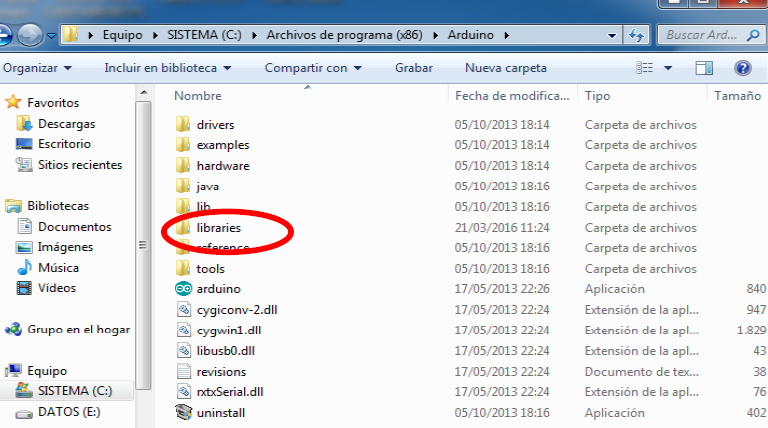Open the Organizar dropdown menu
This screenshot has height=428, width=768.
pos(38,69)
